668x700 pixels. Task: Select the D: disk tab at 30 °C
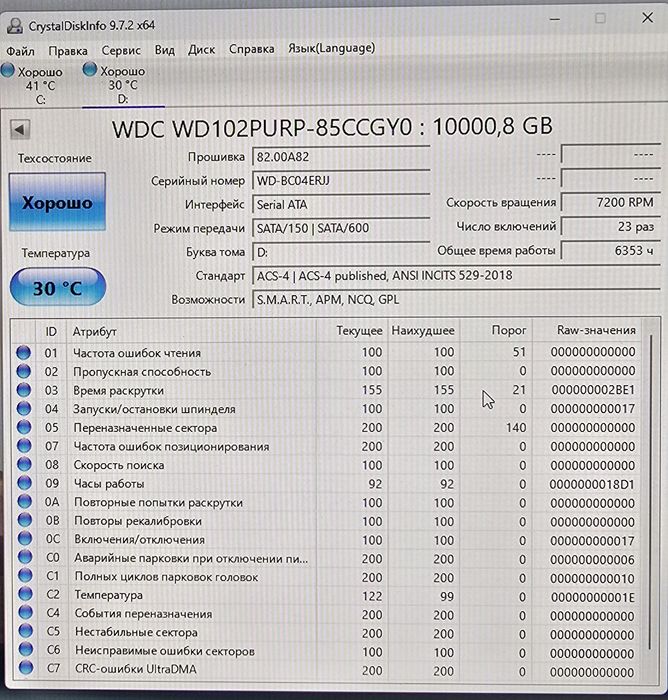coord(121,84)
